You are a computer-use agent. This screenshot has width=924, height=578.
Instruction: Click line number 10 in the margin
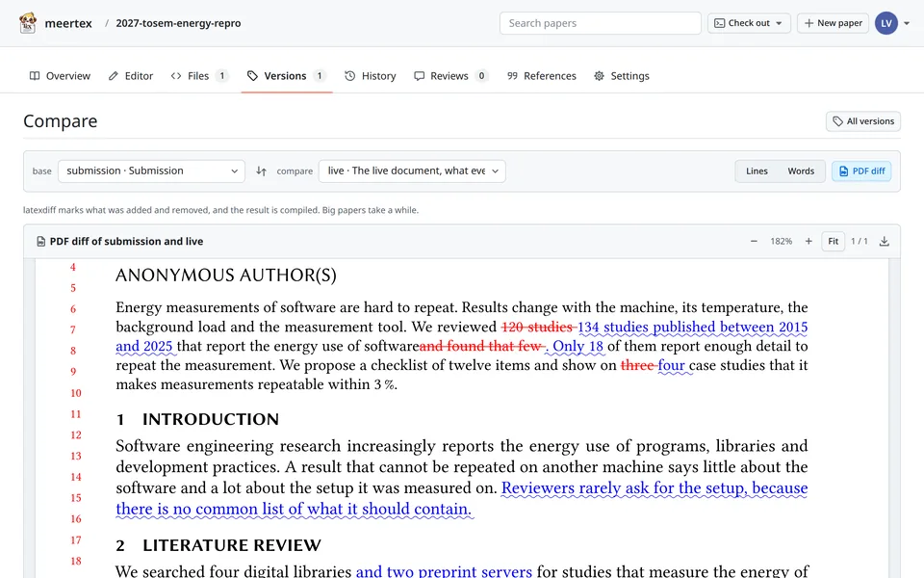(x=76, y=393)
